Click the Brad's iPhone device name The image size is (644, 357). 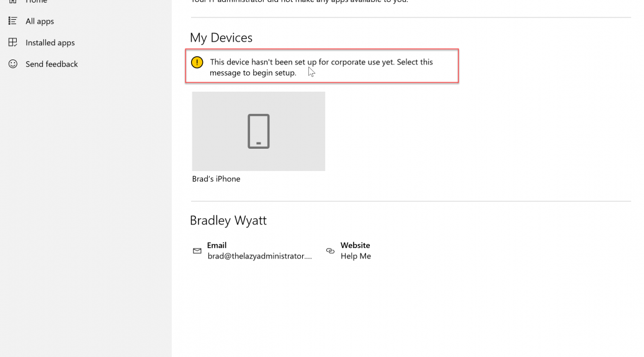[216, 179]
